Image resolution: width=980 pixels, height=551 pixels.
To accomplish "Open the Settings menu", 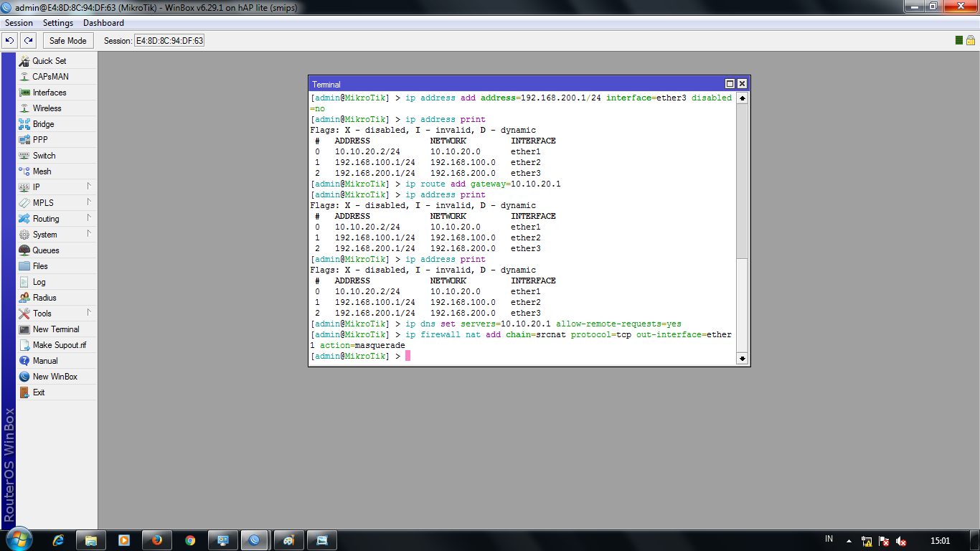I will pyautogui.click(x=58, y=23).
